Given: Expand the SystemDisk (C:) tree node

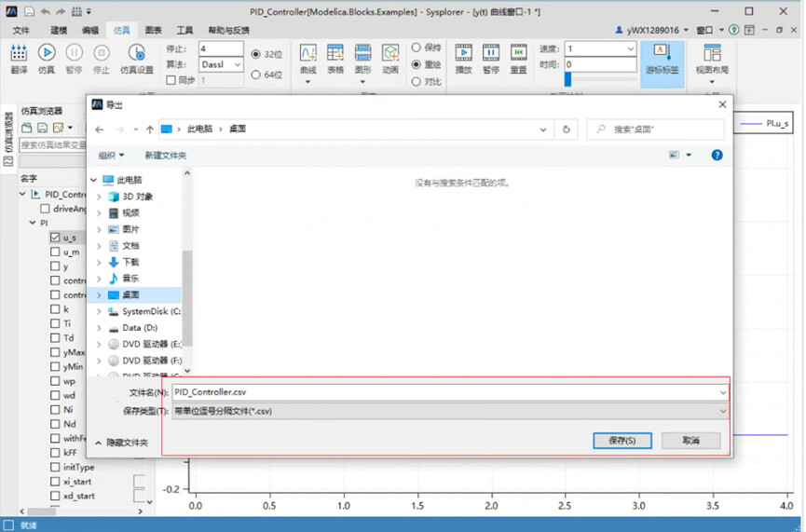Looking at the screenshot, I should [99, 311].
